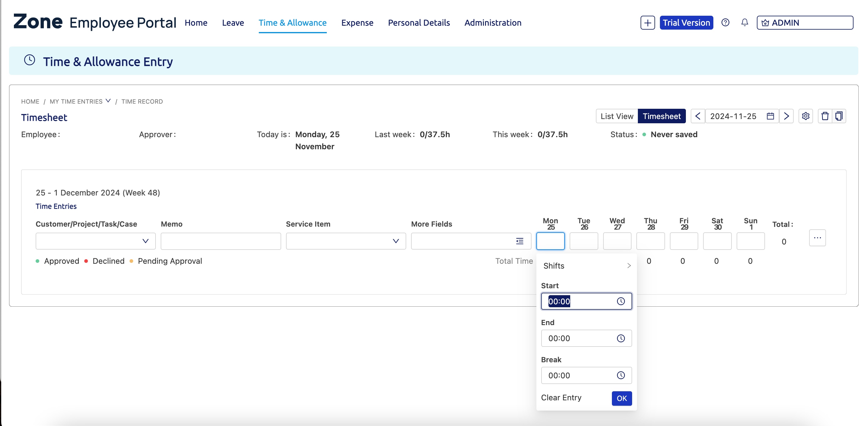Select the Timesheet view toggle
Viewport: 868px width, 426px height.
click(x=661, y=116)
